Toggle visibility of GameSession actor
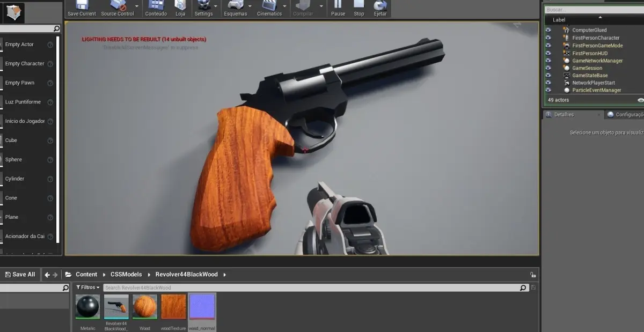The width and height of the screenshot is (644, 332). click(x=548, y=68)
